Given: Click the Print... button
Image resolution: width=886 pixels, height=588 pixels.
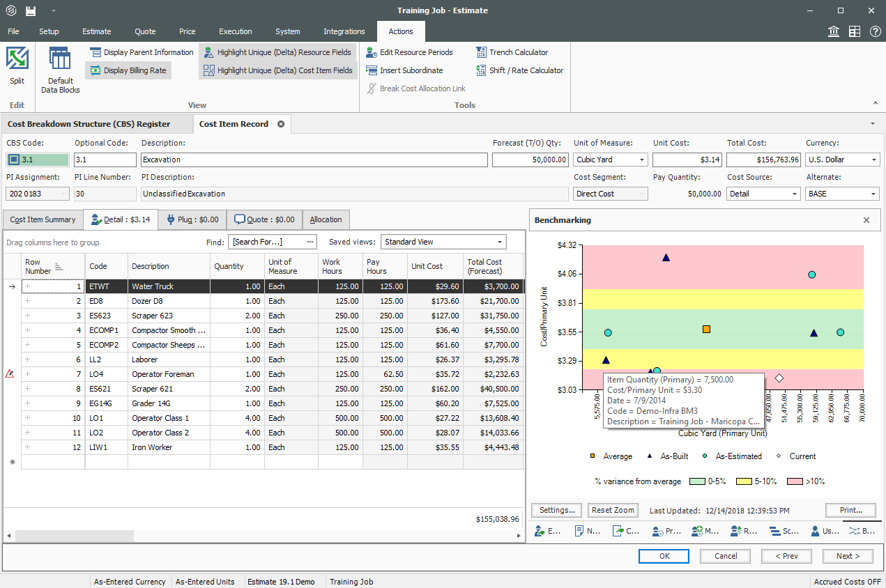Looking at the screenshot, I should click(850, 510).
